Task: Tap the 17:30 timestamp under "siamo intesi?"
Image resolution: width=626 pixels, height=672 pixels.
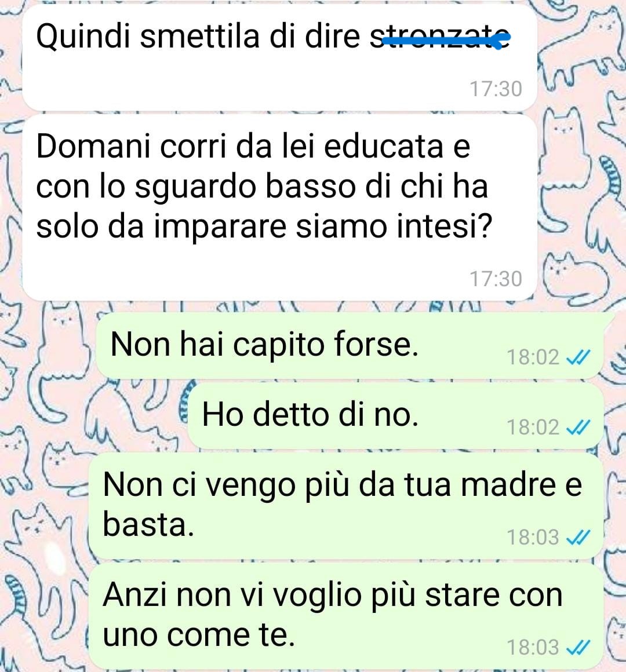Action: tap(496, 279)
